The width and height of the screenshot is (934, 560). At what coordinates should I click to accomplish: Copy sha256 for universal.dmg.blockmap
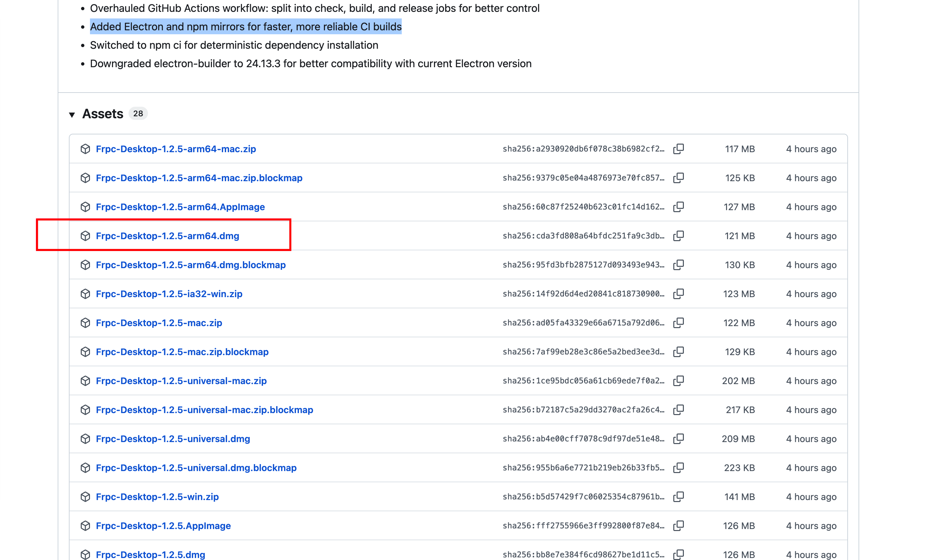point(678,468)
